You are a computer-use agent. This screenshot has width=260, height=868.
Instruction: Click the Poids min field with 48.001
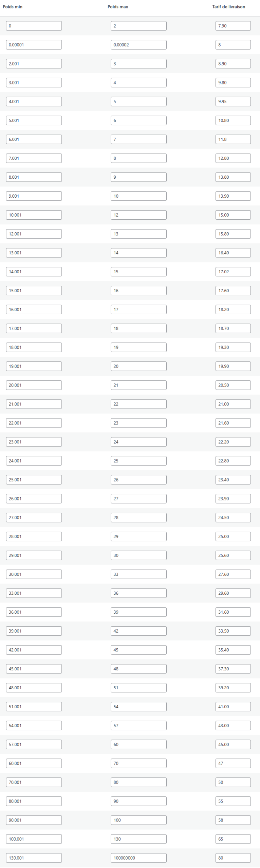coord(34,688)
